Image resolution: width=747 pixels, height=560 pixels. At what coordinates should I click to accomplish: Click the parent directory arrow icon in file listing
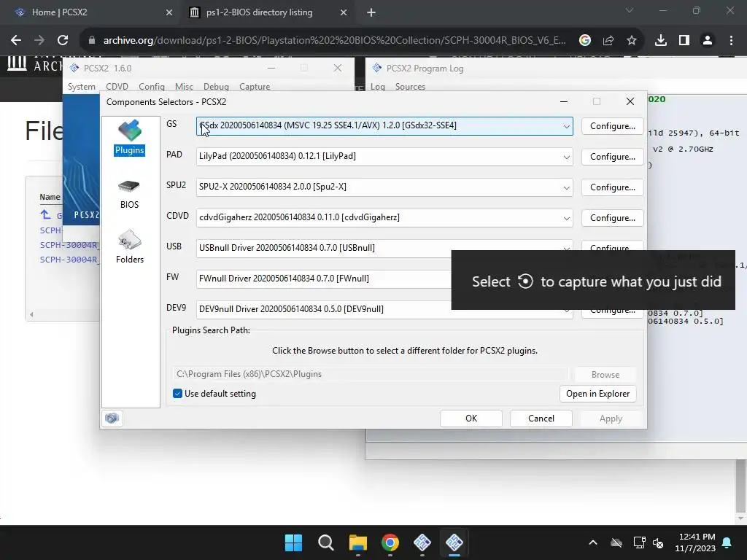45,214
